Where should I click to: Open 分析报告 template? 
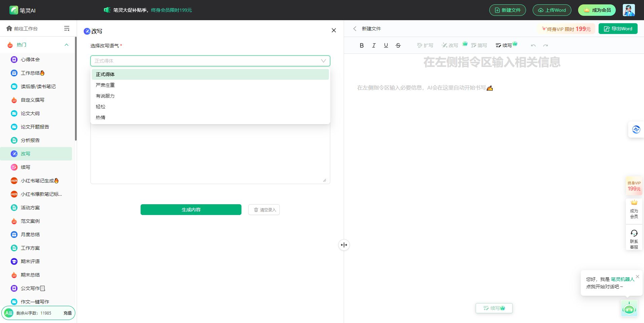point(36,140)
